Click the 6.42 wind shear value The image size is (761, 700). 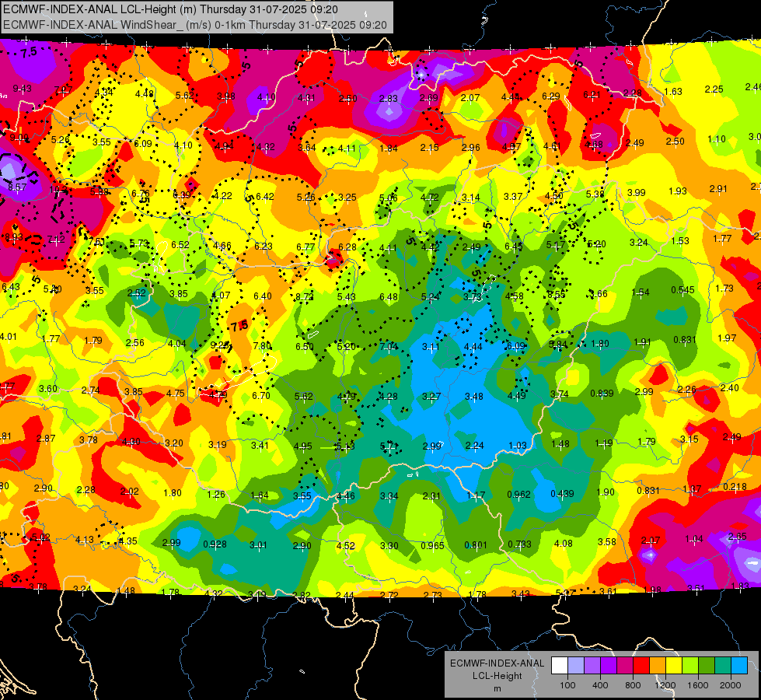pos(265,197)
